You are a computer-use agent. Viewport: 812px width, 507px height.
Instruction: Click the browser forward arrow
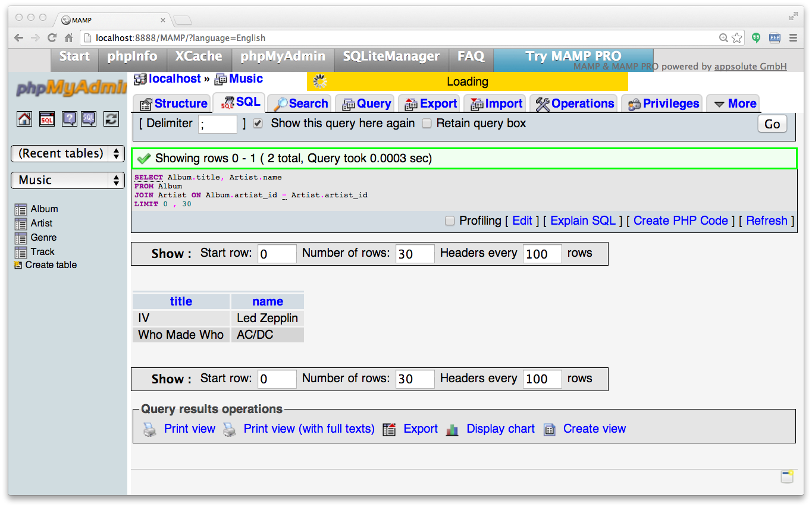(x=35, y=37)
